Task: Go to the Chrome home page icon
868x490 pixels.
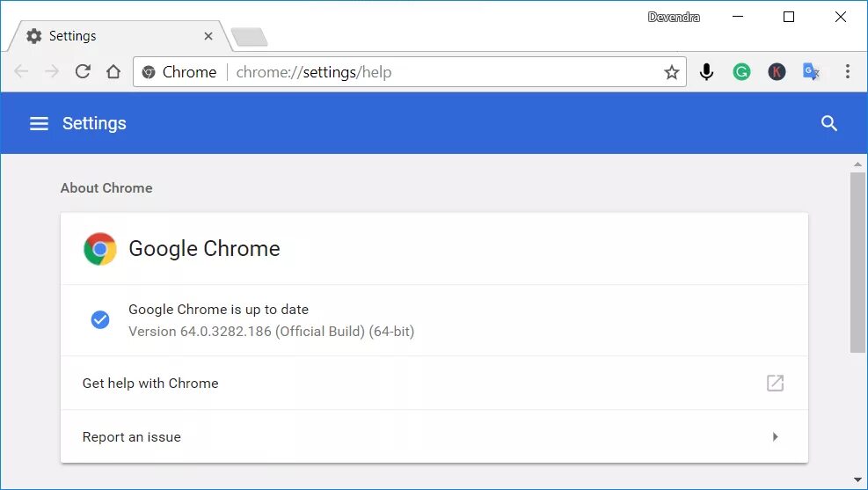Action: [x=113, y=72]
